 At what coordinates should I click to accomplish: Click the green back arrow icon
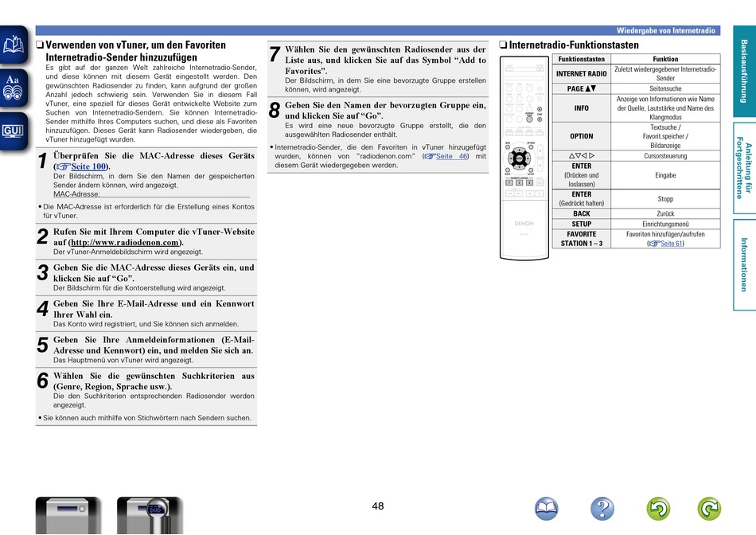[x=659, y=509]
